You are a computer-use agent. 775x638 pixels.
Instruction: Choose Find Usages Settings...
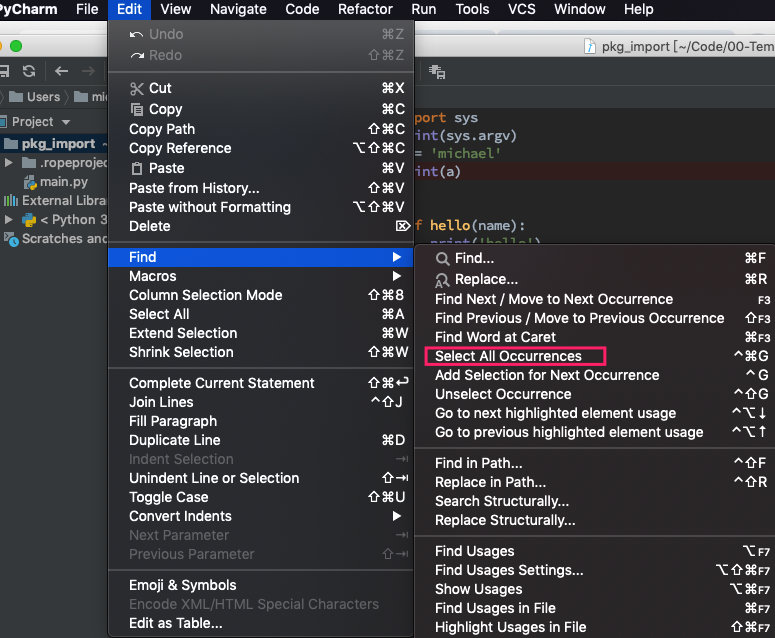(594, 570)
